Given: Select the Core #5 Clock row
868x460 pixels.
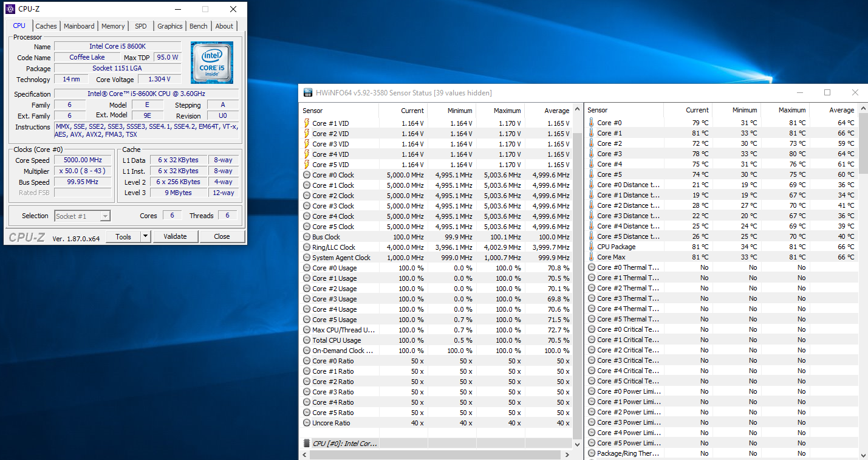Looking at the screenshot, I should (437, 227).
